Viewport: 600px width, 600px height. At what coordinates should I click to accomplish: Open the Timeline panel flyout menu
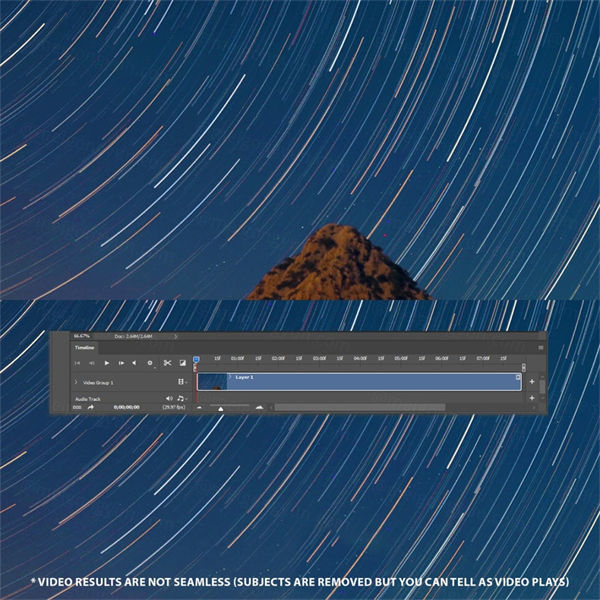[x=540, y=347]
